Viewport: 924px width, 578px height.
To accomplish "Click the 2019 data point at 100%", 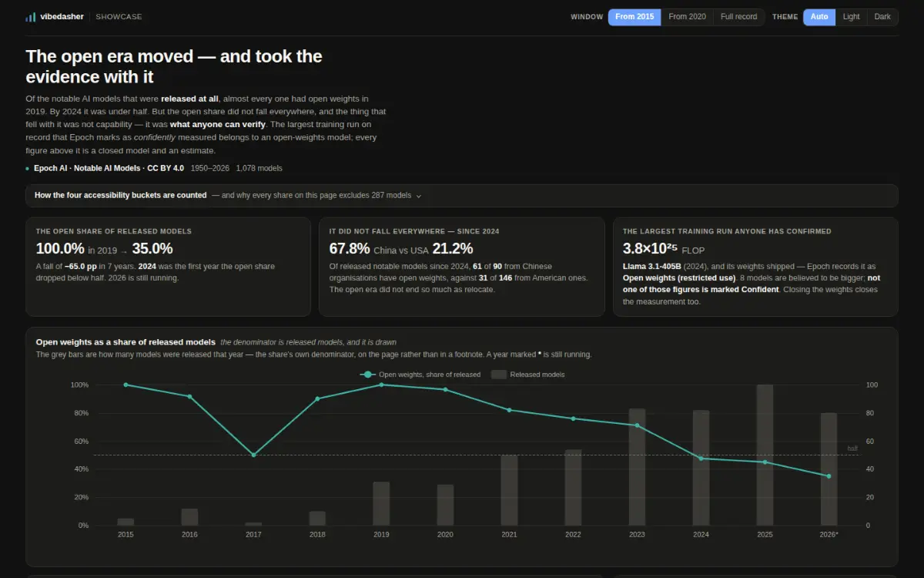I will pos(381,385).
